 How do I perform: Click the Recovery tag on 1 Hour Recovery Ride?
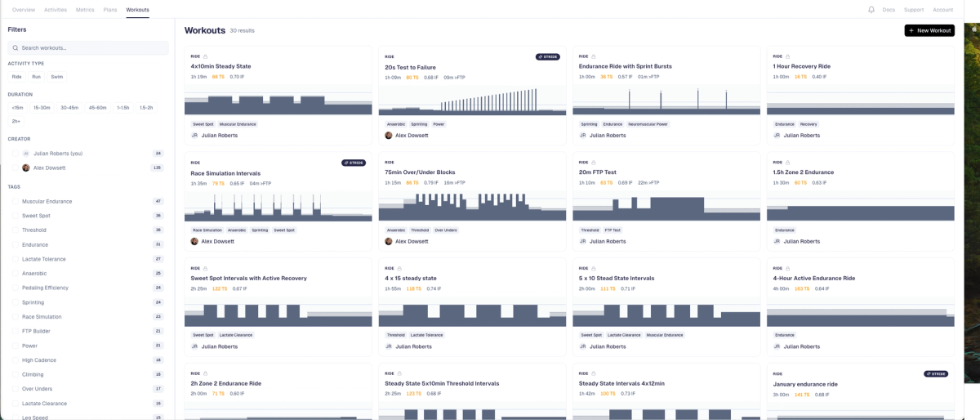point(808,124)
